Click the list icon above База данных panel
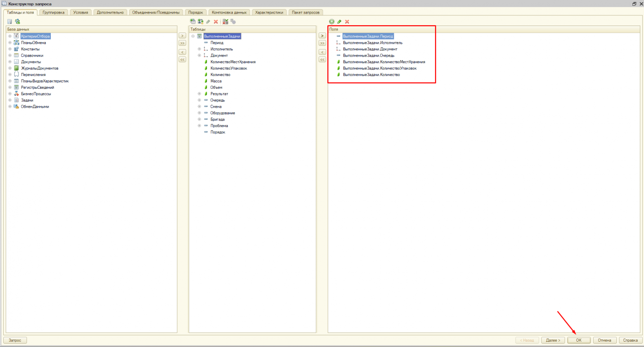This screenshot has height=347, width=644. click(10, 21)
